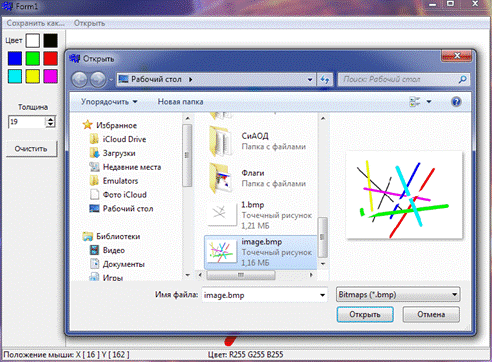
Task: Click the Forward navigation arrow in dialog
Action: coord(98,80)
